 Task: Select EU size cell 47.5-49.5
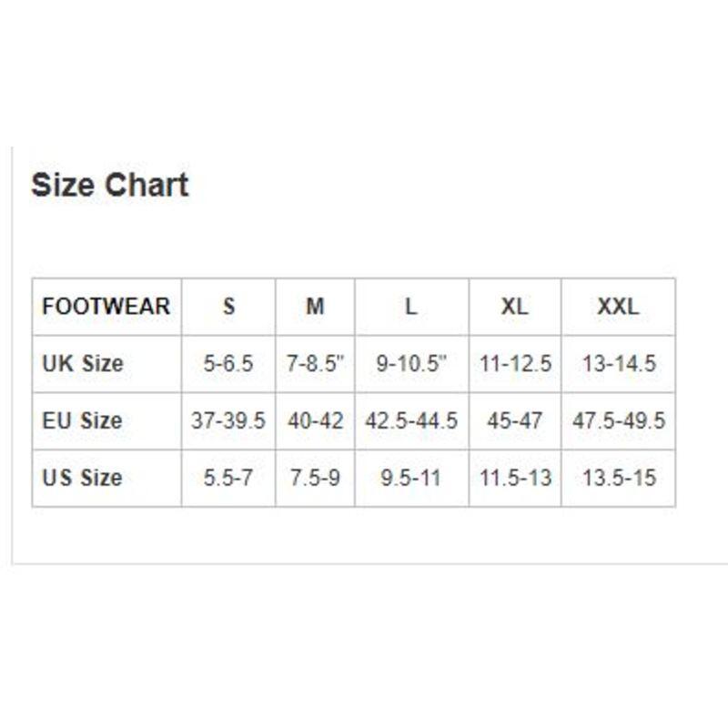tap(619, 421)
